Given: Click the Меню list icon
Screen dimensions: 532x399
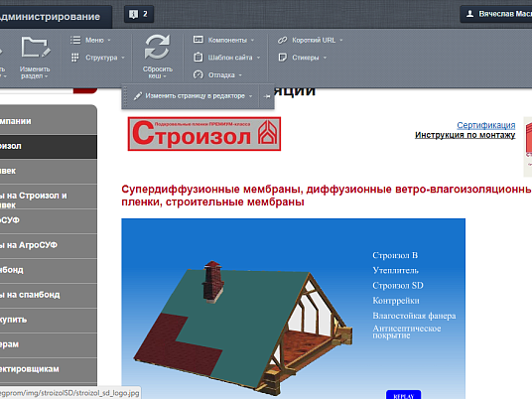Looking at the screenshot, I should point(75,40).
